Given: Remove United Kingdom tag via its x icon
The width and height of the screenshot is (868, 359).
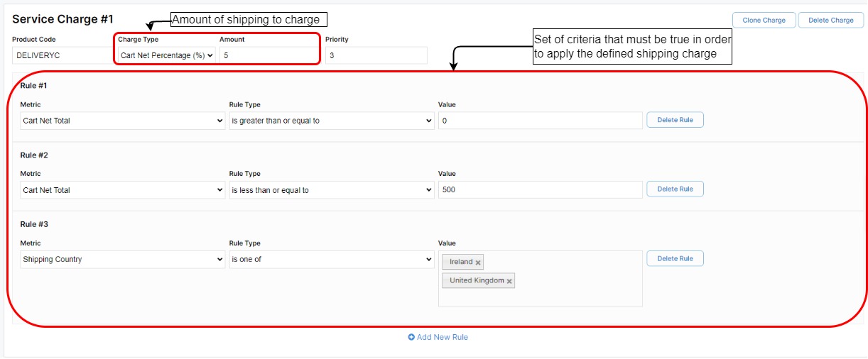Looking at the screenshot, I should [509, 281].
